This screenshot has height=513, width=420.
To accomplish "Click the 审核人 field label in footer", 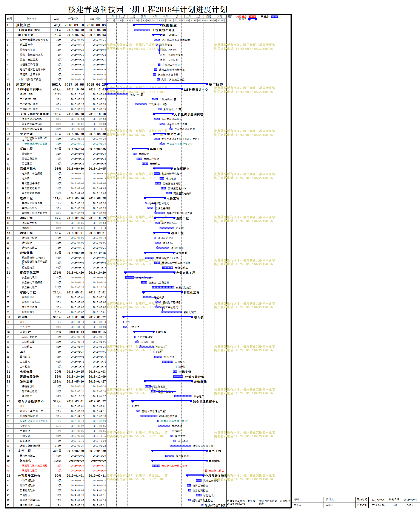I will click(329, 505).
